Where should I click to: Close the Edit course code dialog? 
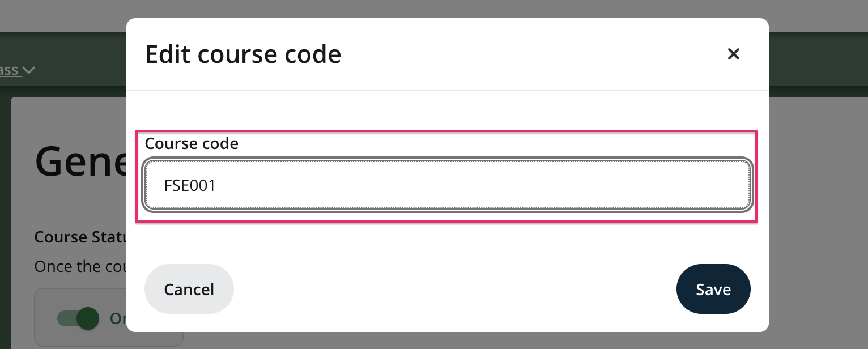(x=733, y=54)
